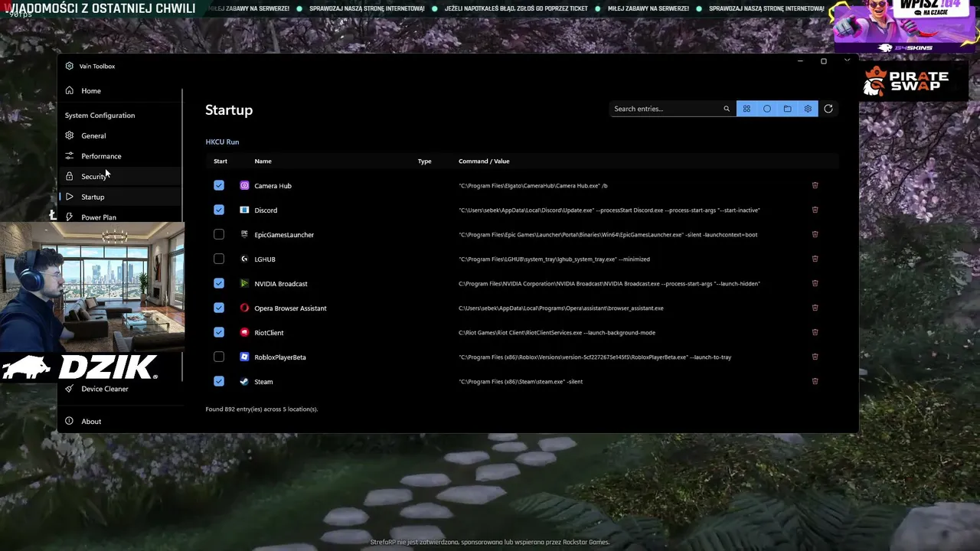Click the LGHUB app icon

(x=244, y=259)
